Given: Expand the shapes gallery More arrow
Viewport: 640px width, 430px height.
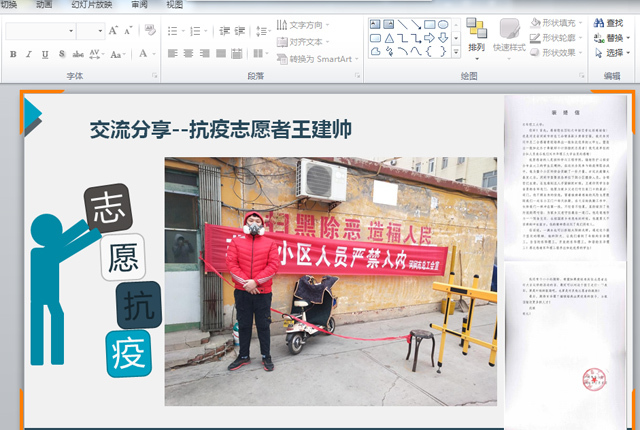Looking at the screenshot, I should [456, 51].
